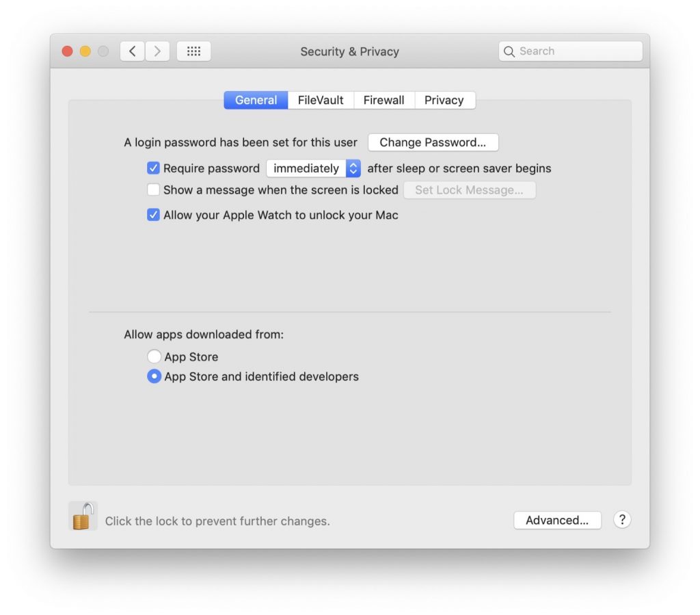Click the 'after sleep or screen saver begins' text

coord(459,168)
